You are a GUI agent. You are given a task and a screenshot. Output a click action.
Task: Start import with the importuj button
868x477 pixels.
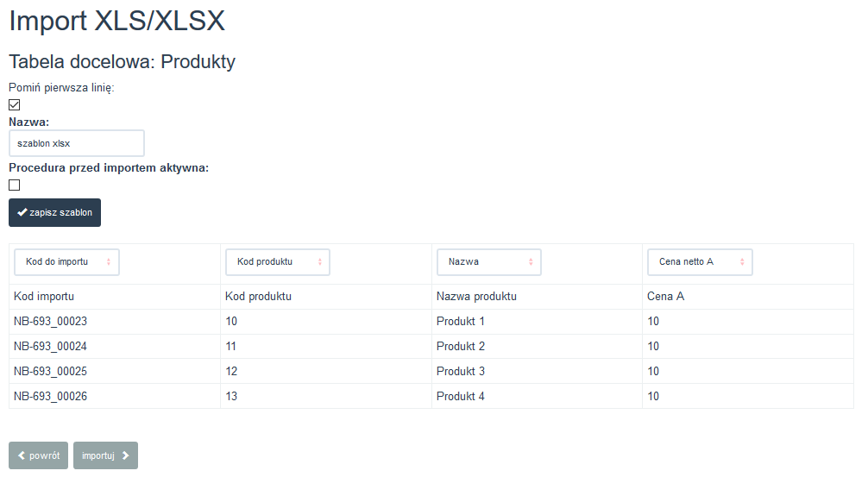106,455
